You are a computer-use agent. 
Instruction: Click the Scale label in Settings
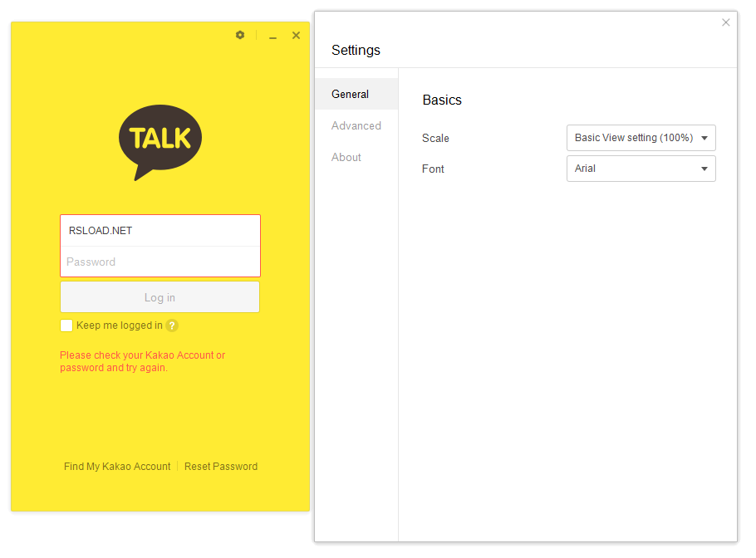pos(435,139)
